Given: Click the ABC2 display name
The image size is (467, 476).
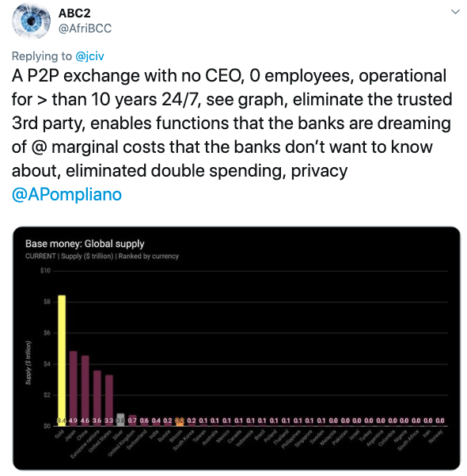Looking at the screenshot, I should 74,13.
